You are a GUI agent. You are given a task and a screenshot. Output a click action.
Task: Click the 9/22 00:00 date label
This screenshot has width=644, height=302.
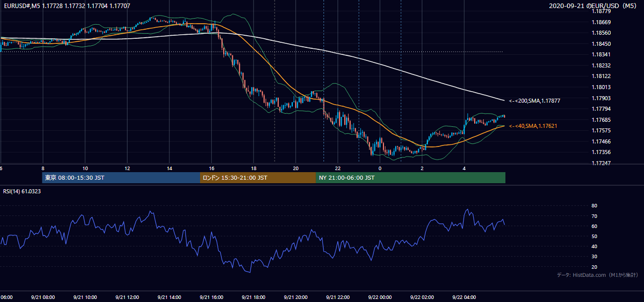point(379,297)
